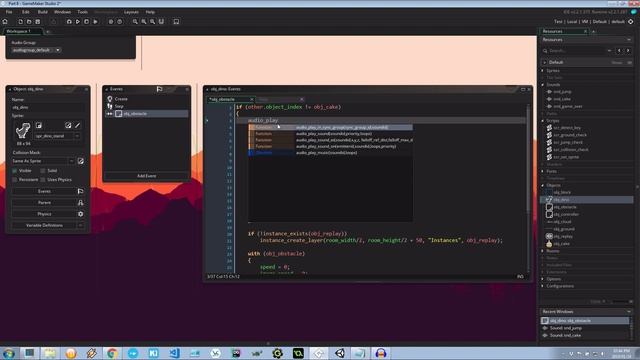The image size is (640, 360).
Task: Click the Parent hierarchy icon
Action: point(80,202)
